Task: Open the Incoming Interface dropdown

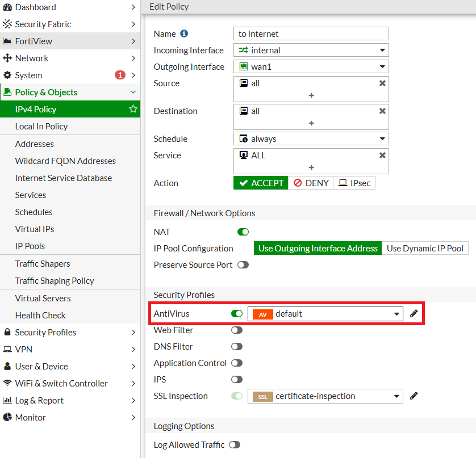Action: pyautogui.click(x=311, y=50)
